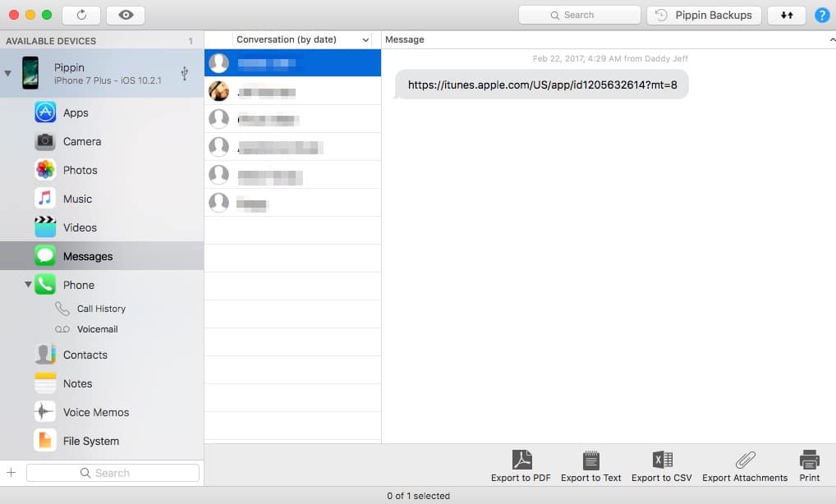Click the iTunes app link message bubble
836x504 pixels.
[542, 85]
